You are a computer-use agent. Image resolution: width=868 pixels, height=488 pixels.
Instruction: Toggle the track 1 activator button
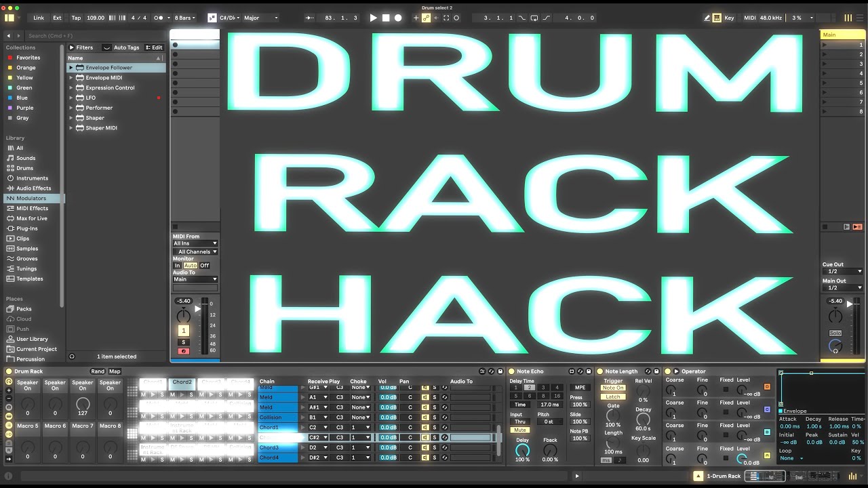tap(183, 331)
